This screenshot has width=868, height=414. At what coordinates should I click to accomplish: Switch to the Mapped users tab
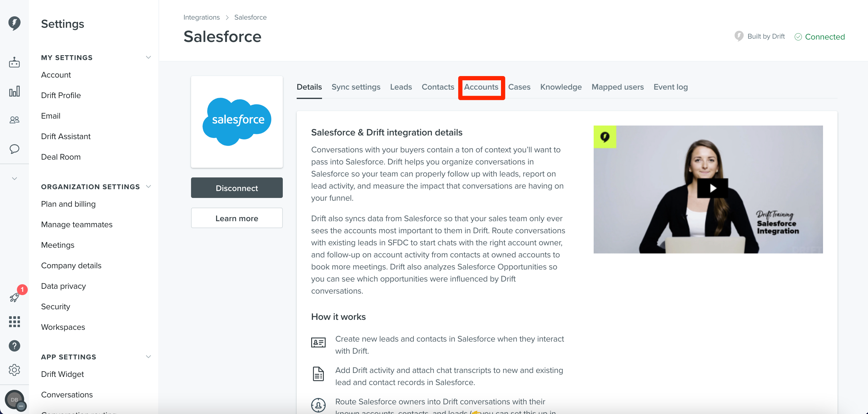[617, 87]
